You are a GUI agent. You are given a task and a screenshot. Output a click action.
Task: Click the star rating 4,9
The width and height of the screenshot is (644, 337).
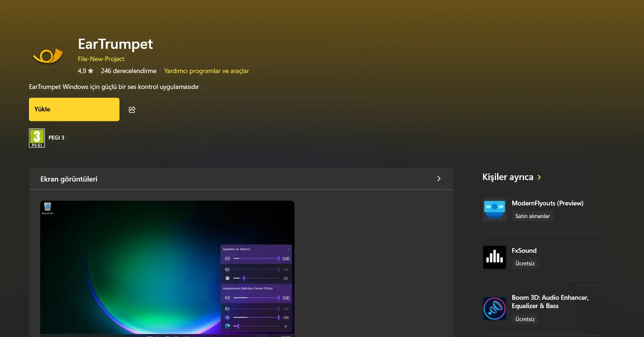point(86,71)
